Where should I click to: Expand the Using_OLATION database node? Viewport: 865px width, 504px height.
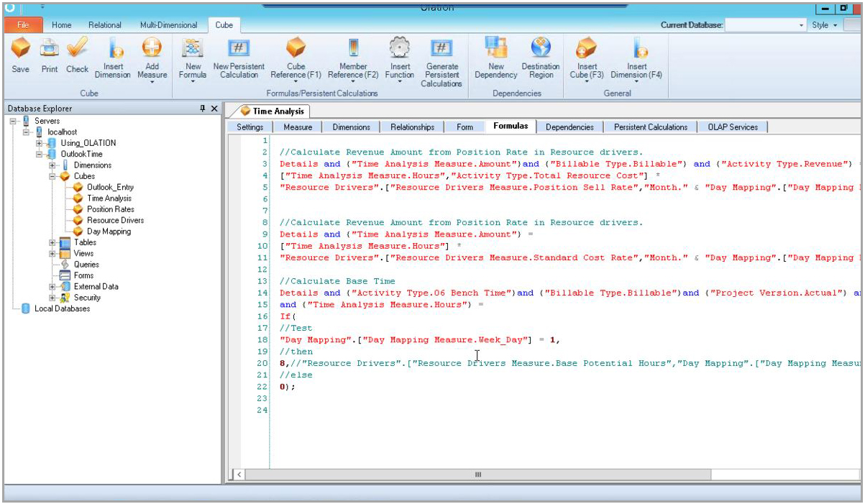40,143
